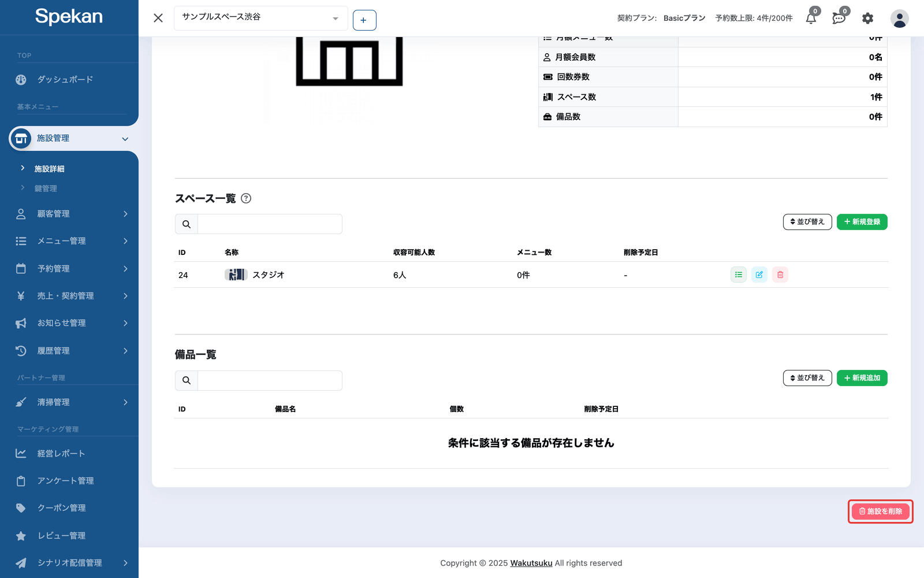
Task: Expand the 清掃管理 chevron arrow
Action: click(x=125, y=402)
